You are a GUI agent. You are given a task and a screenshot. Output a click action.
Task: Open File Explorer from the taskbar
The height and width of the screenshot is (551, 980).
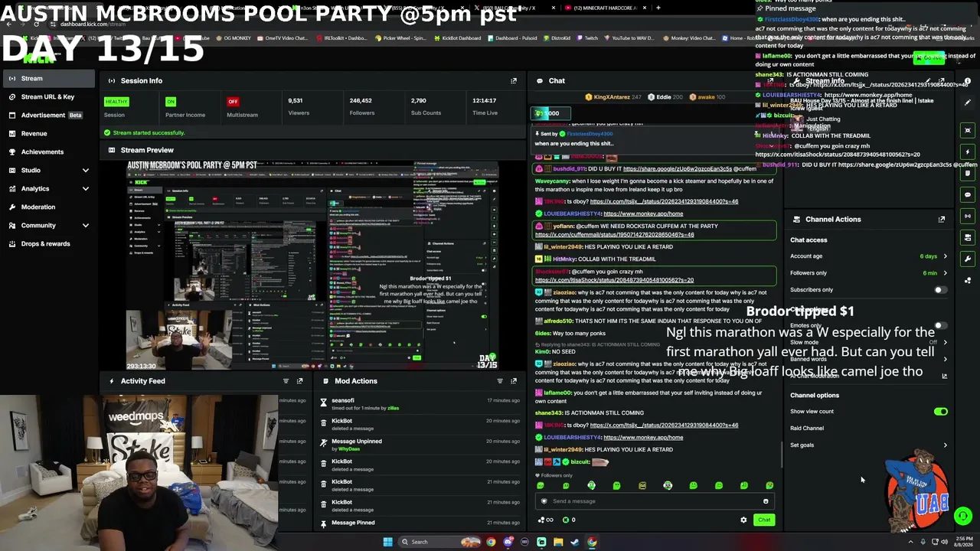(x=558, y=542)
